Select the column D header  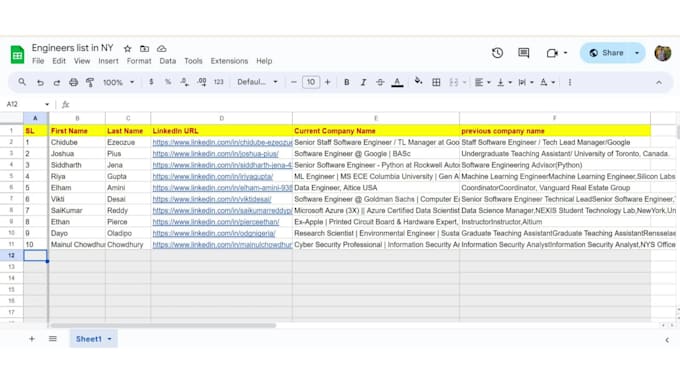click(221, 118)
